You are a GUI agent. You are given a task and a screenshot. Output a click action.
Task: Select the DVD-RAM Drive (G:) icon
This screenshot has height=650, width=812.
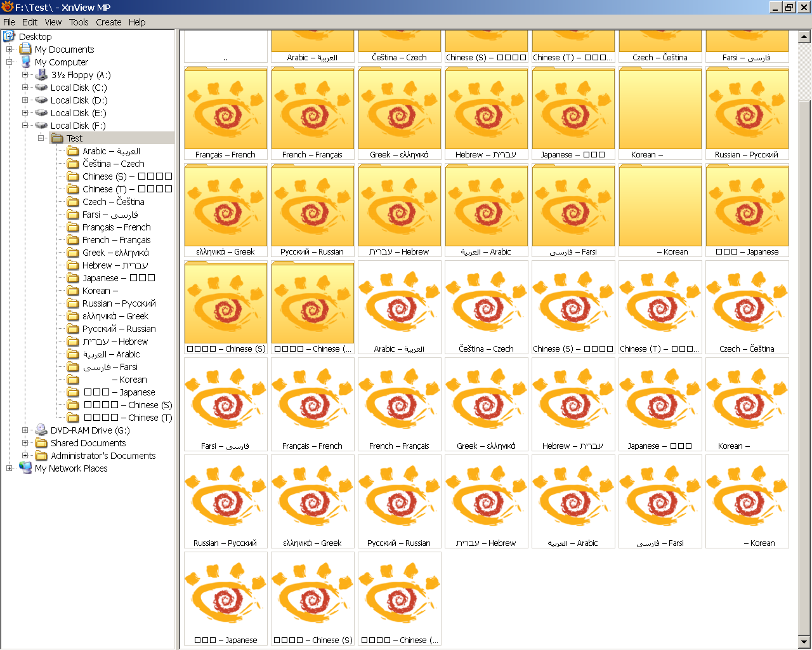pos(41,430)
